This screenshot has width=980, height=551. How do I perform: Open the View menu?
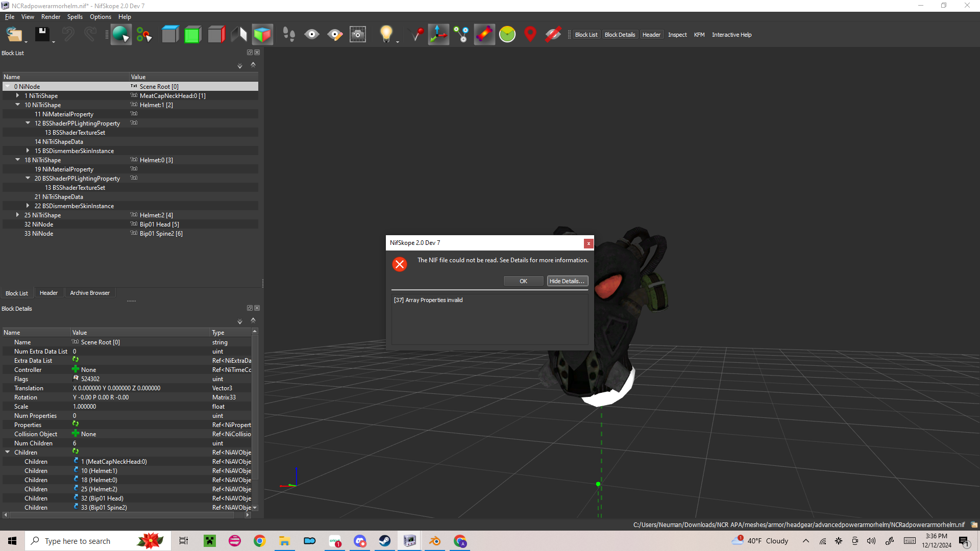pos(28,17)
